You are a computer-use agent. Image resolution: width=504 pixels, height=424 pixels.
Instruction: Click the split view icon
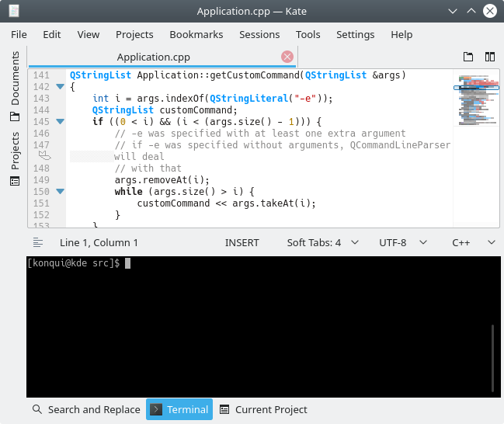490,57
